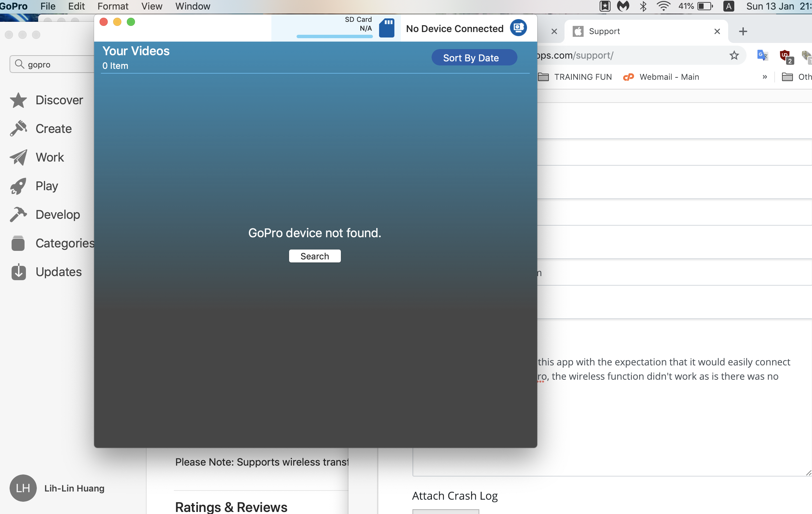812x514 pixels.
Task: Open the TRAINING FUN bookmark folder
Action: (x=575, y=77)
